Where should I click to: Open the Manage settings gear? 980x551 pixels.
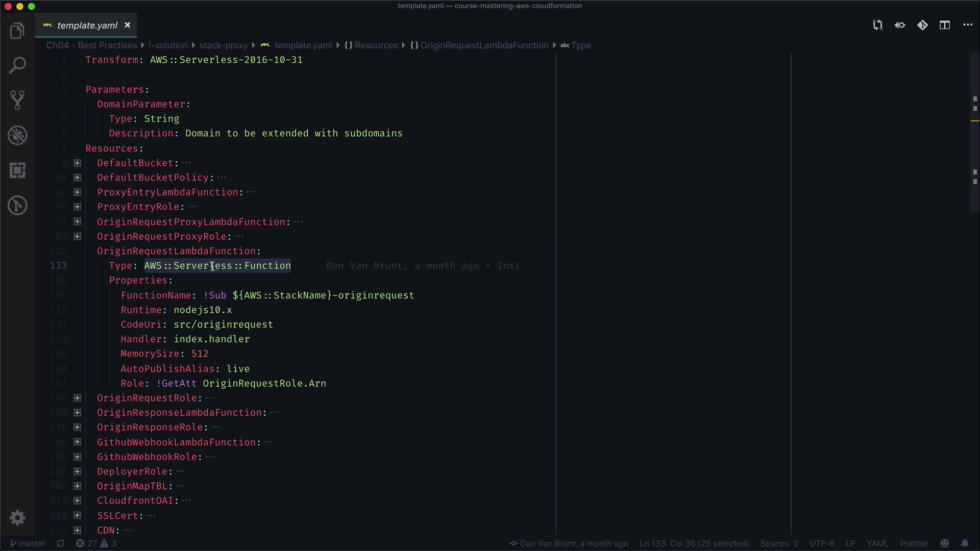tap(17, 518)
